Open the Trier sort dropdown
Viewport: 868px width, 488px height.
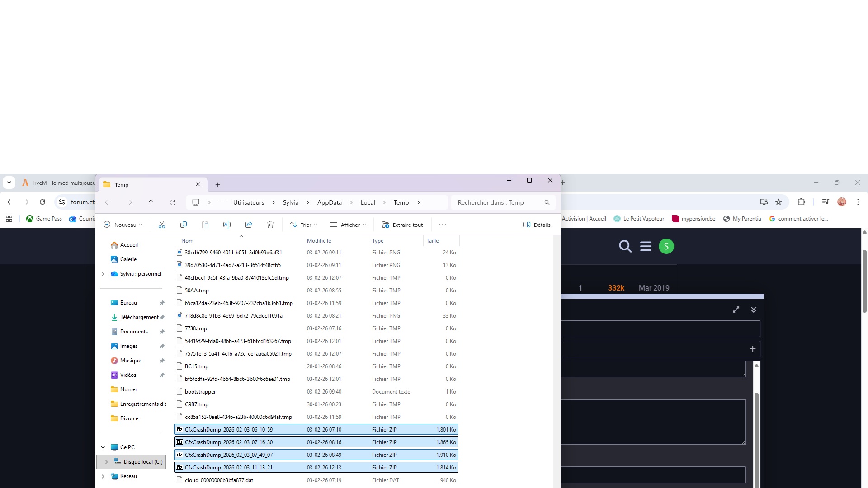pyautogui.click(x=303, y=225)
